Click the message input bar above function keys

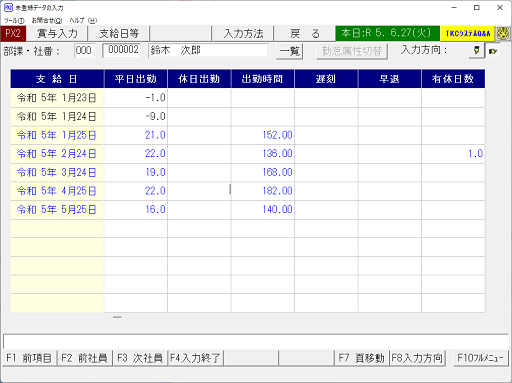click(256, 342)
